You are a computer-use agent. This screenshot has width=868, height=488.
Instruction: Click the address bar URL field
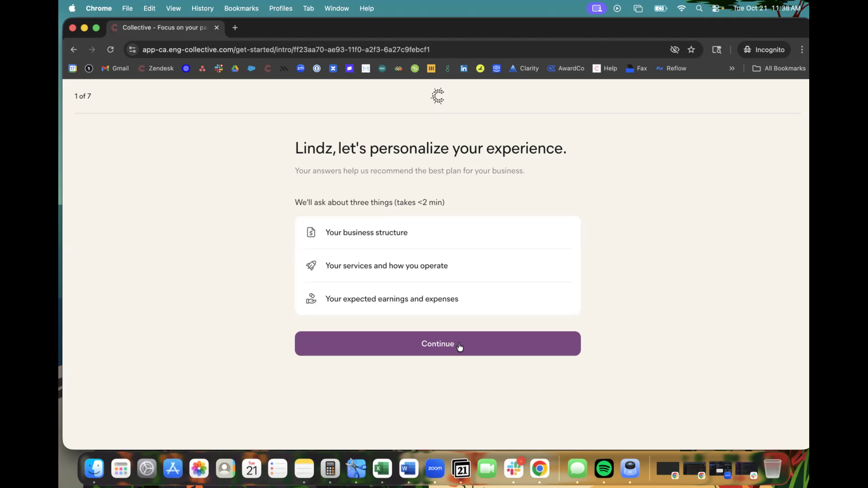point(286,50)
